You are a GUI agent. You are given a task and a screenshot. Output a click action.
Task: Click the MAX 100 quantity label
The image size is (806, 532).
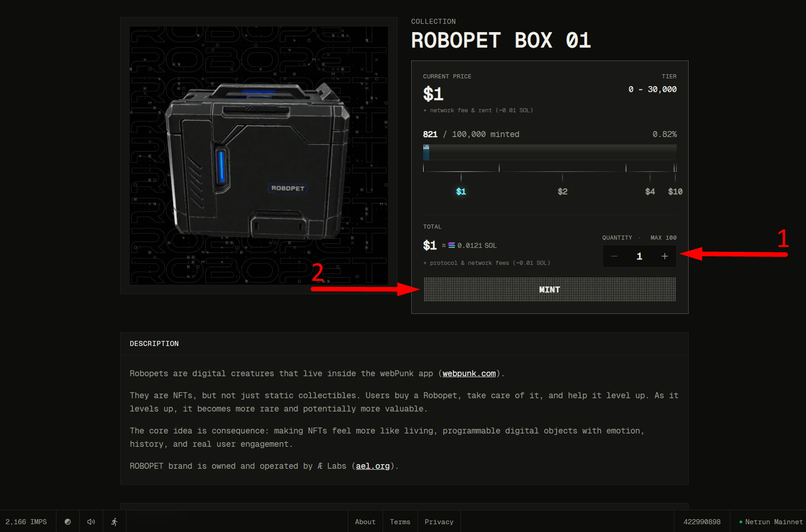pyautogui.click(x=663, y=238)
